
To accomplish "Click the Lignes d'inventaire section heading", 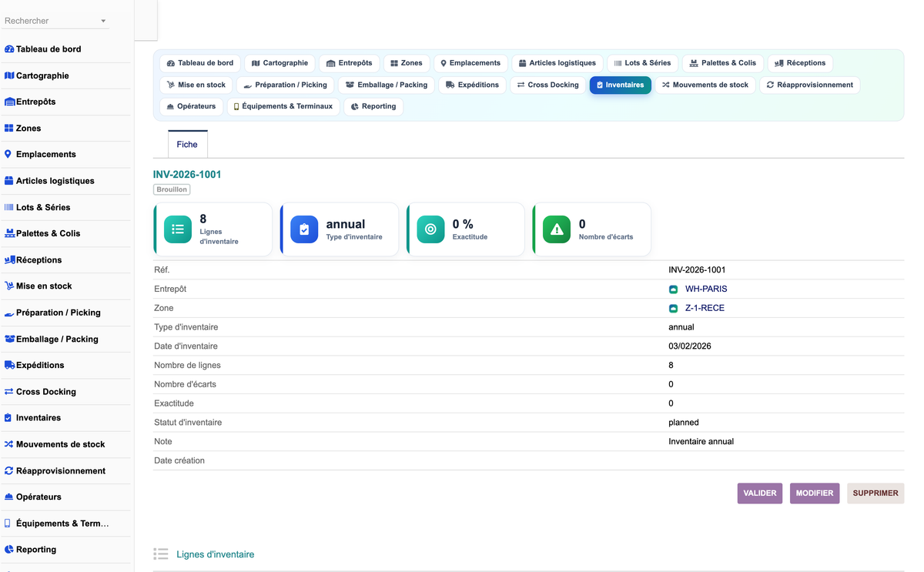I will (216, 554).
